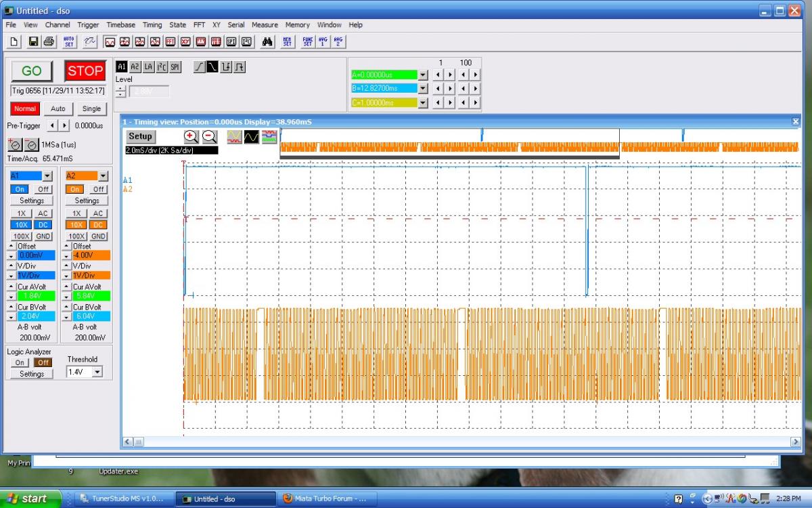Expand the A1 channel selector dropdown
Screen dimensions: 812x508
point(47,175)
